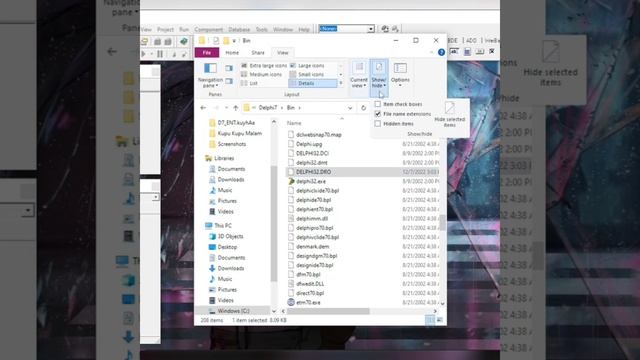Switch to large thumbnails view icon in status bar
The width and height of the screenshot is (640, 360).
(440, 320)
